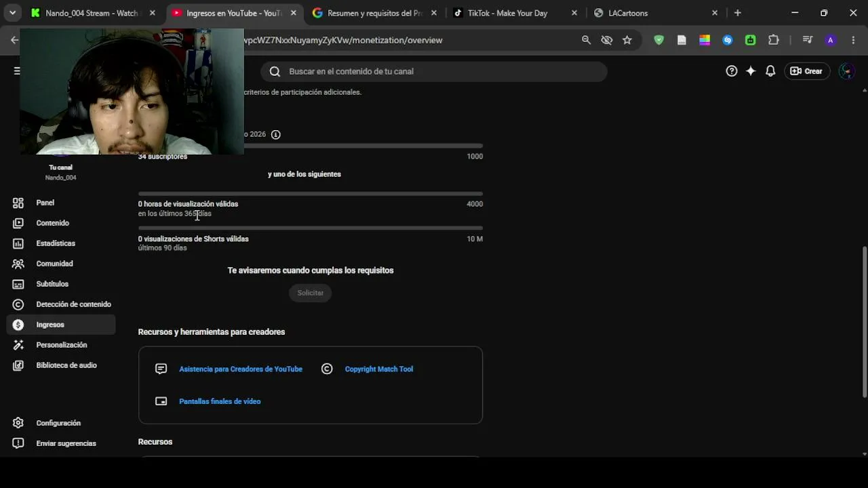The image size is (868, 488).
Task: Click the "y uno de los siguientes" text
Action: 304,174
